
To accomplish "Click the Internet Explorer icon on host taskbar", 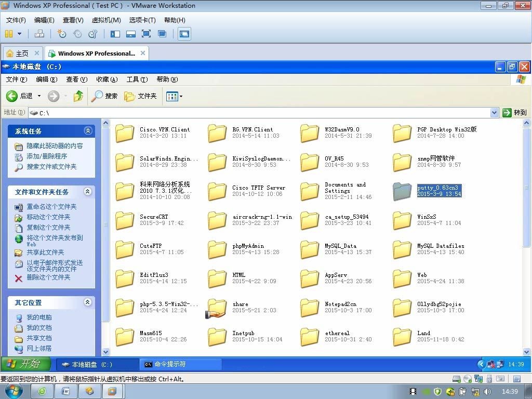I will pyautogui.click(x=43, y=392).
